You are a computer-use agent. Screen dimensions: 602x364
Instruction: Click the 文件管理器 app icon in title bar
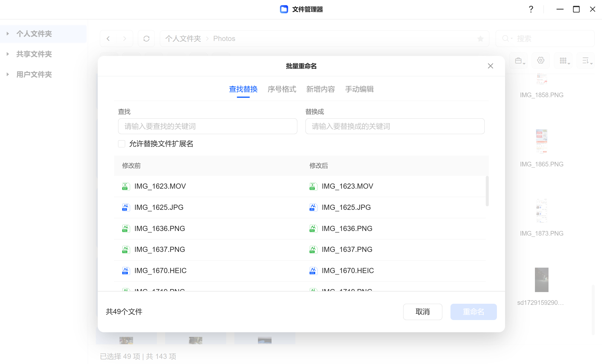point(284,9)
